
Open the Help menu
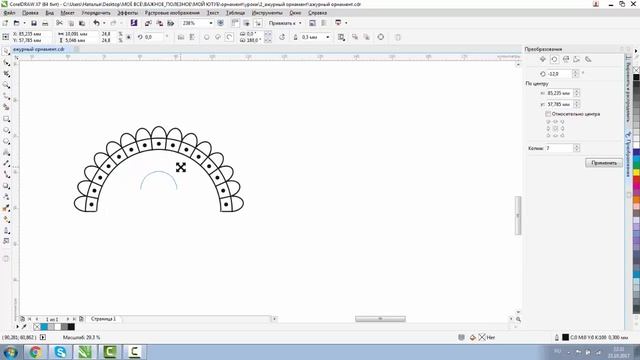click(x=318, y=13)
